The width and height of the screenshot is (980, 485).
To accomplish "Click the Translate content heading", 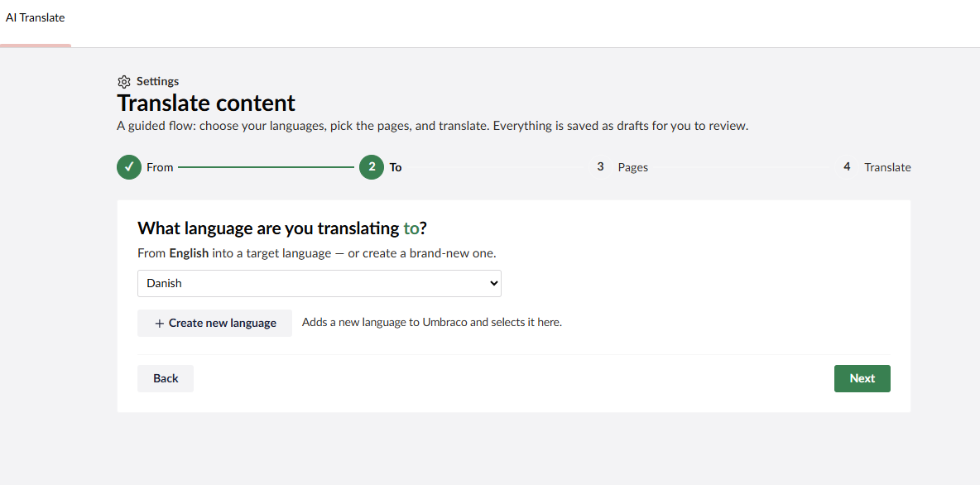I will coord(206,103).
